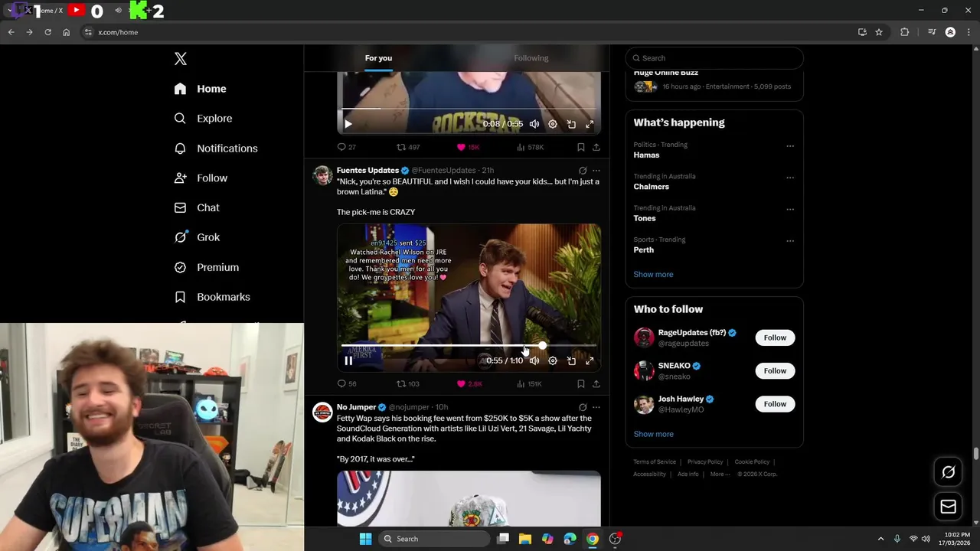Show more under What's happening
980x551 pixels.
coord(653,275)
